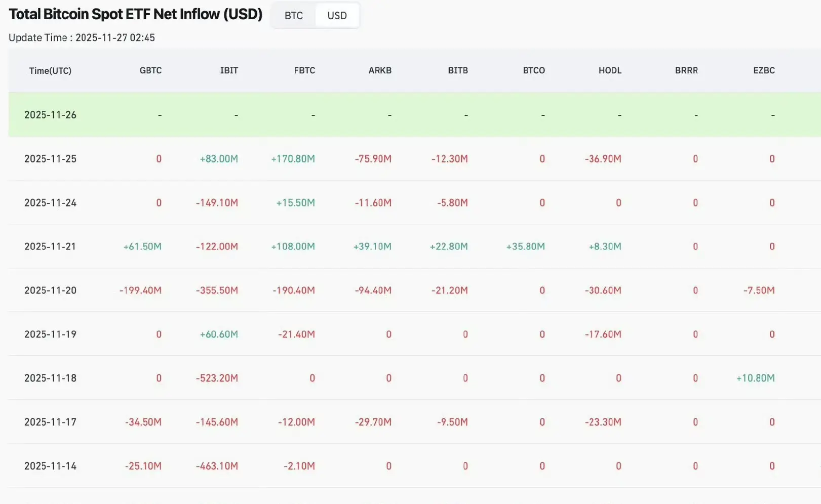Screen dimensions: 821x504
Task: Click the -11.60M ARKB value
Action: point(373,203)
